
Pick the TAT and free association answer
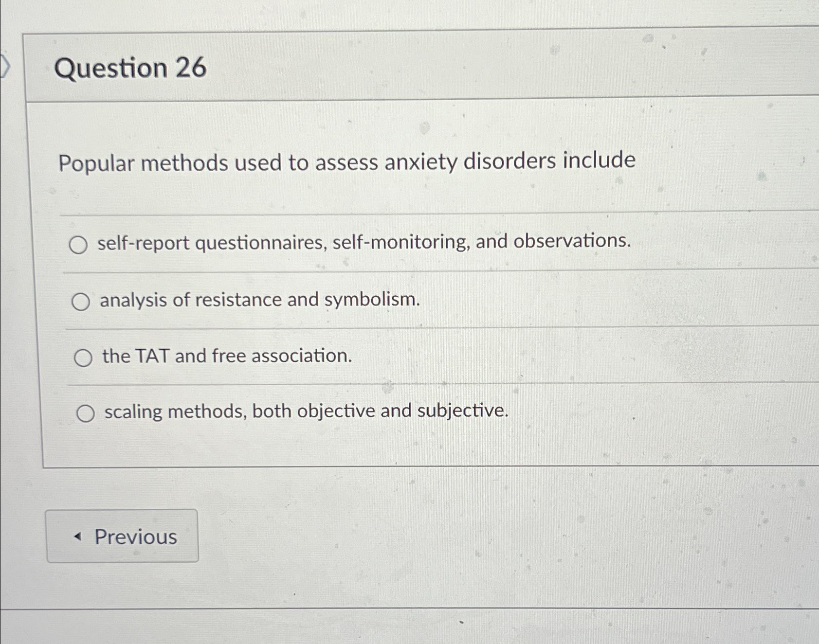coord(85,358)
